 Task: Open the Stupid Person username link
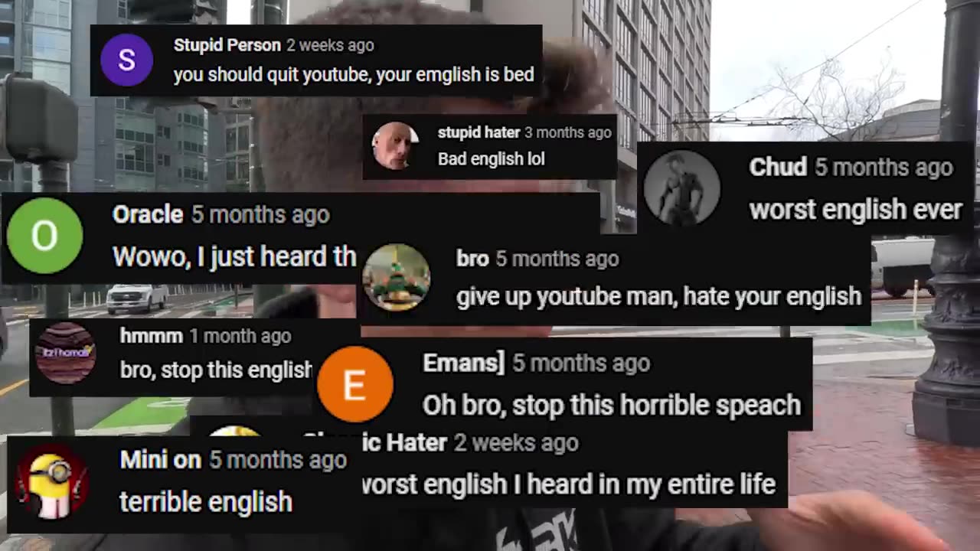[227, 45]
